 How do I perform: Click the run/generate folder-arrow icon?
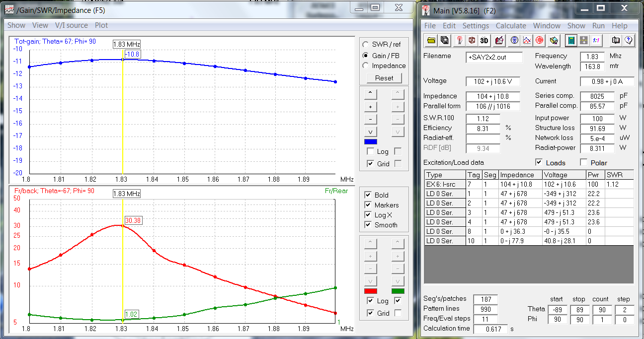555,40
